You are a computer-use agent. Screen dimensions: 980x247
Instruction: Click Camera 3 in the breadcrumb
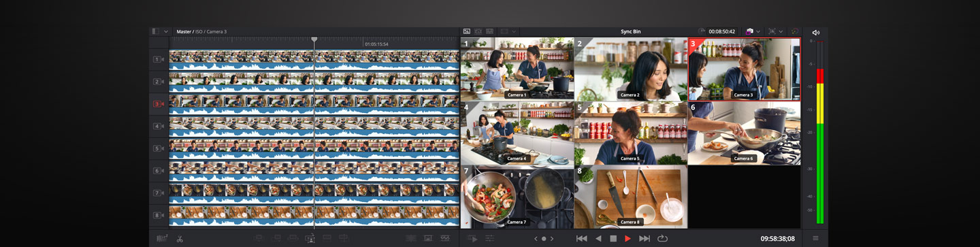[x=216, y=31]
